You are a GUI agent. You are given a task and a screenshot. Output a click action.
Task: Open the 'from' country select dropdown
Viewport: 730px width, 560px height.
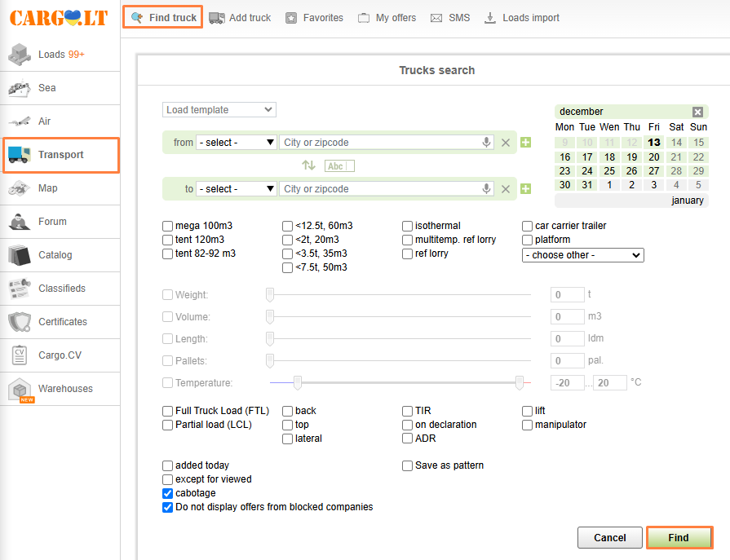click(237, 143)
